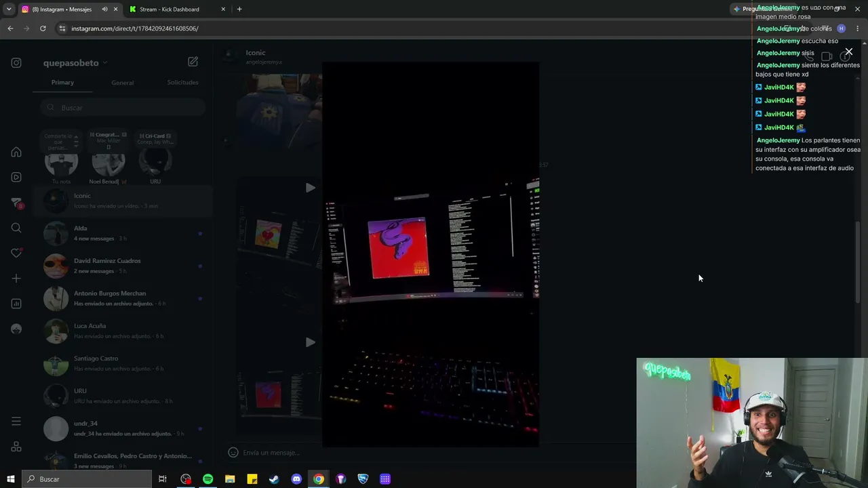This screenshot has width=868, height=488.
Task: Open Rocket League from the taskbar
Action: 363,479
